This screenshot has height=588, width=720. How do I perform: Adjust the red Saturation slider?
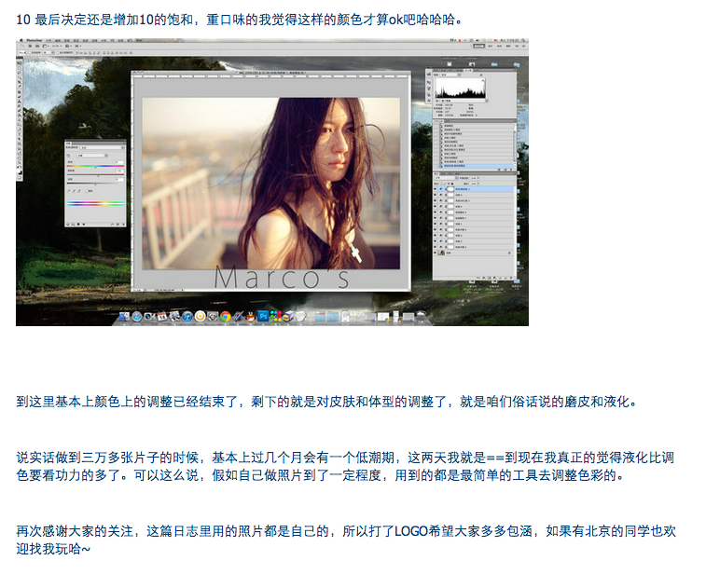click(95, 175)
